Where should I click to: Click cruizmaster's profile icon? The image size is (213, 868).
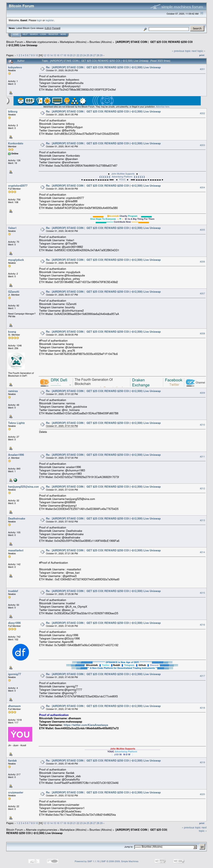[11, 818]
